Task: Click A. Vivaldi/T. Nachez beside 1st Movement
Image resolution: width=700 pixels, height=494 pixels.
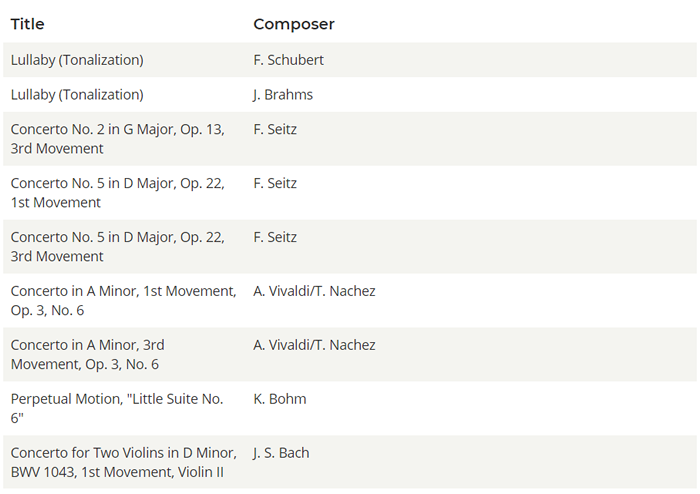Action: point(314,291)
